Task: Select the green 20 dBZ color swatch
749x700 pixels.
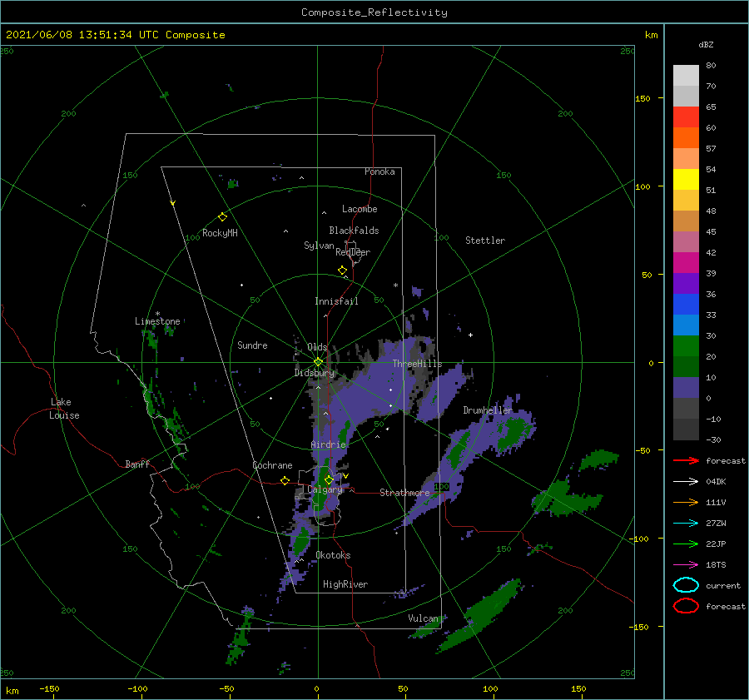Action: click(x=686, y=346)
